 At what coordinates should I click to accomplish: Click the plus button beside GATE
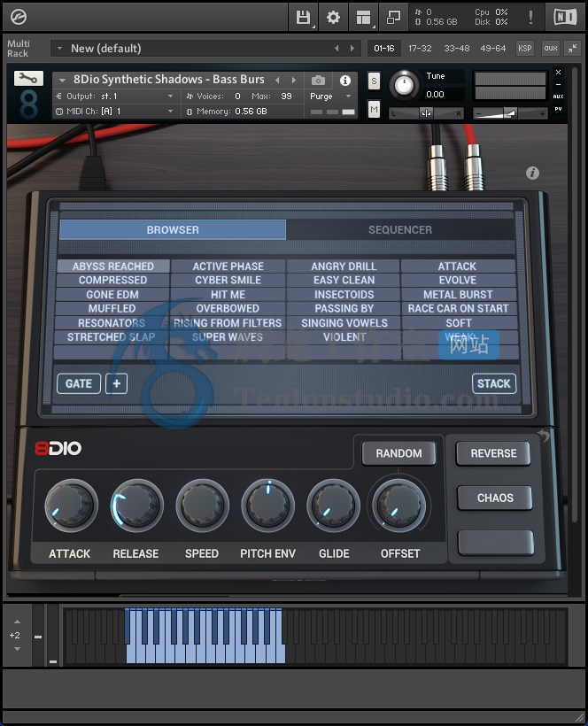117,383
